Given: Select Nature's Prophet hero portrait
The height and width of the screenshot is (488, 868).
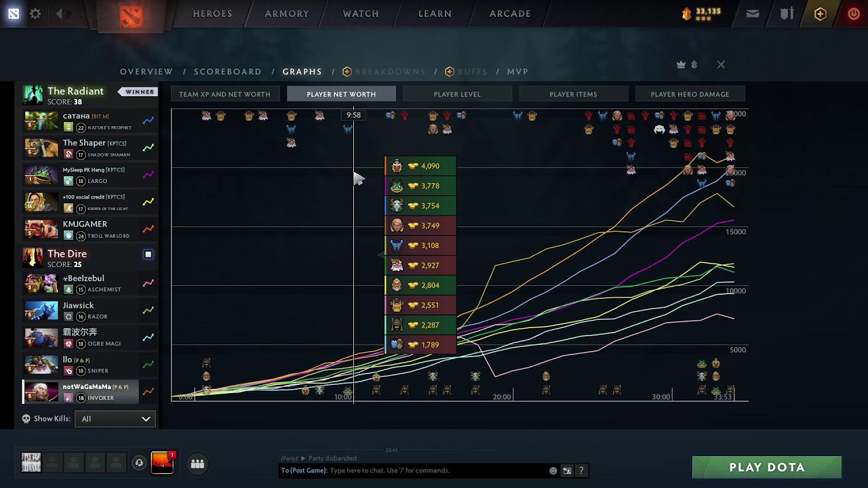Looking at the screenshot, I should (x=41, y=121).
